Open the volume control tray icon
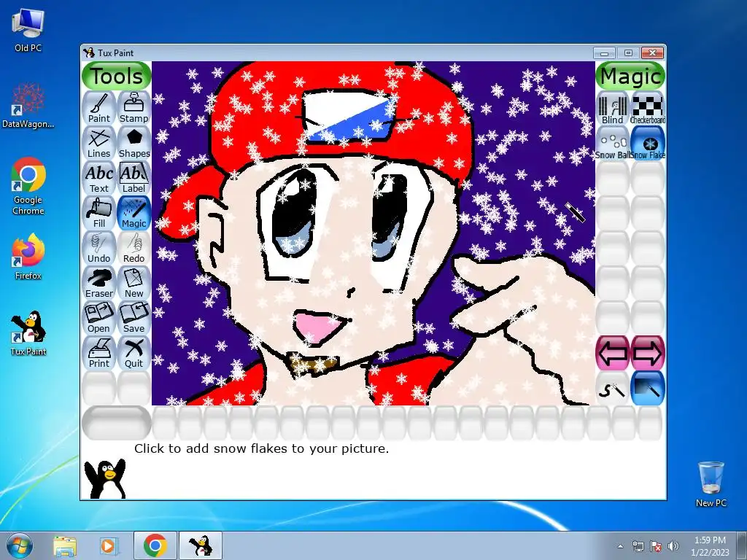This screenshot has width=747, height=560. coord(673,546)
